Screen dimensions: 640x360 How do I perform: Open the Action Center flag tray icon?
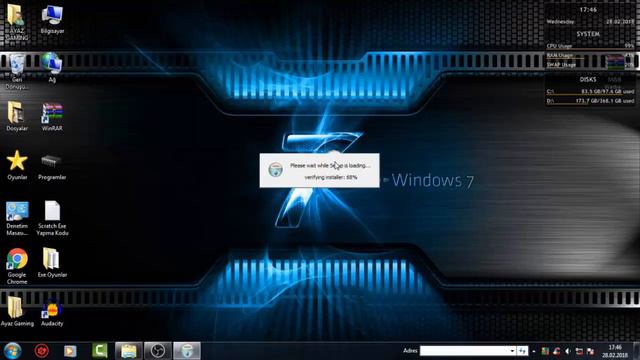(x=590, y=351)
